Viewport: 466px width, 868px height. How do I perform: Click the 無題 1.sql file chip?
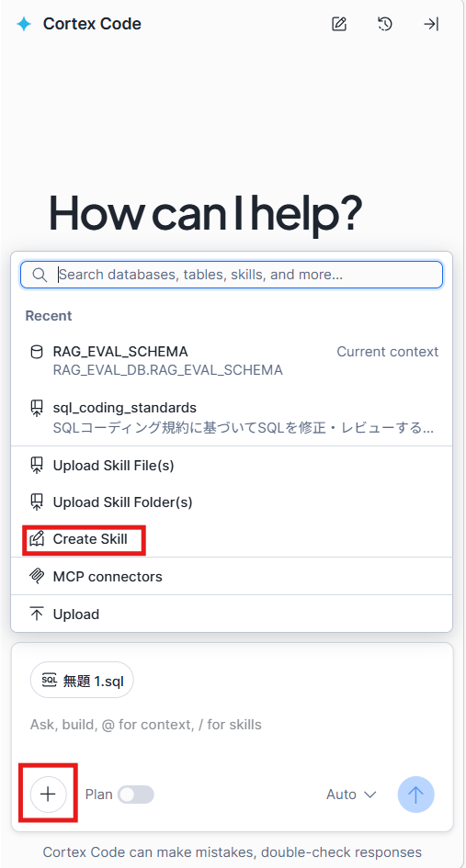tap(82, 680)
